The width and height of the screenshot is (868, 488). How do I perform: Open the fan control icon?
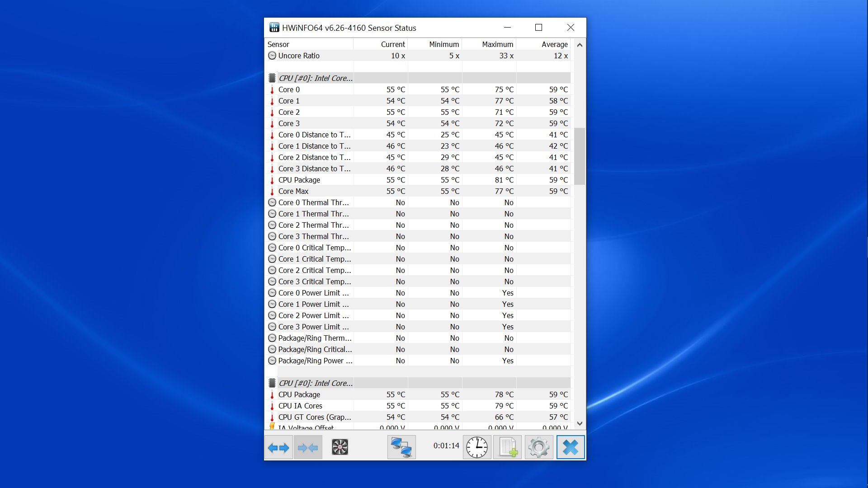[x=340, y=447]
